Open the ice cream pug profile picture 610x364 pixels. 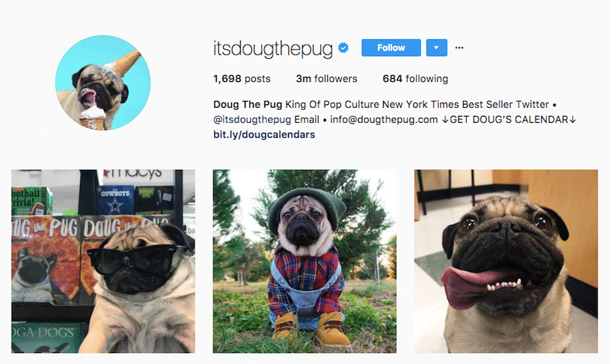point(103,83)
